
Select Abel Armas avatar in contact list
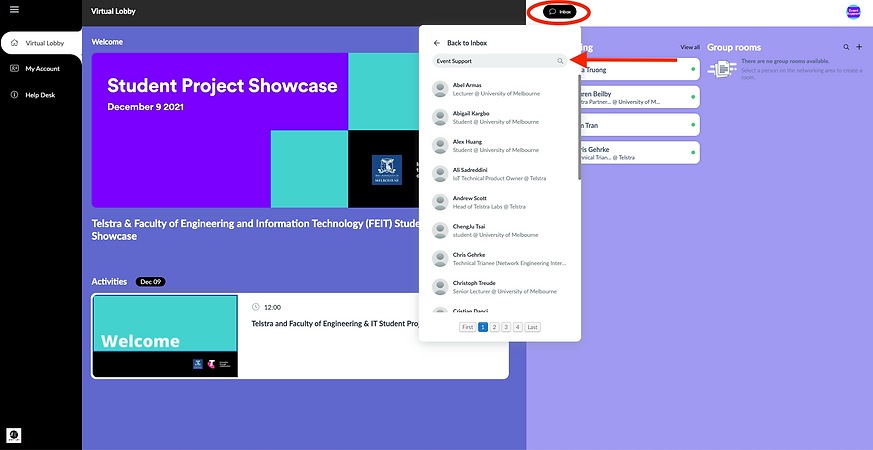point(440,89)
